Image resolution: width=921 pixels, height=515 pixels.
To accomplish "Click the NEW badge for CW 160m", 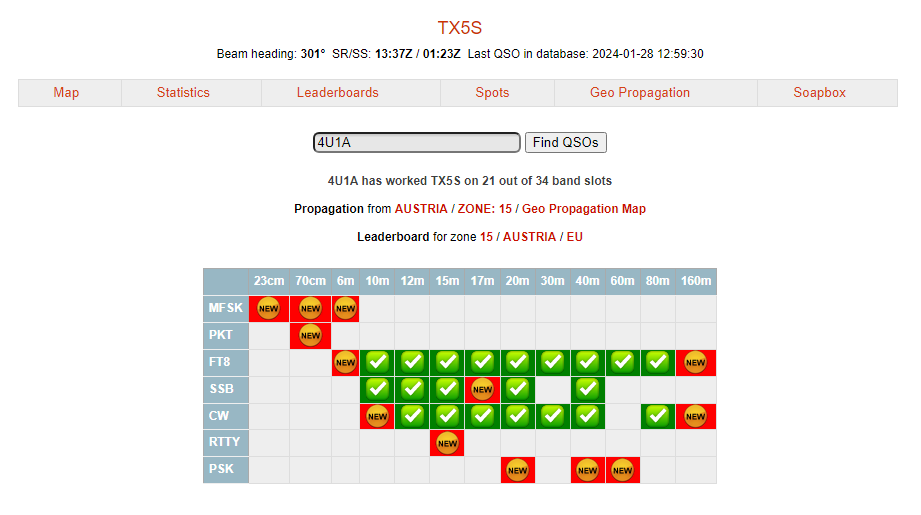I will [696, 416].
